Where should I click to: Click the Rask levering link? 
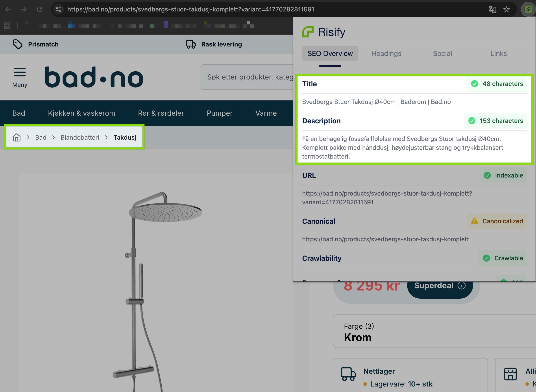222,44
